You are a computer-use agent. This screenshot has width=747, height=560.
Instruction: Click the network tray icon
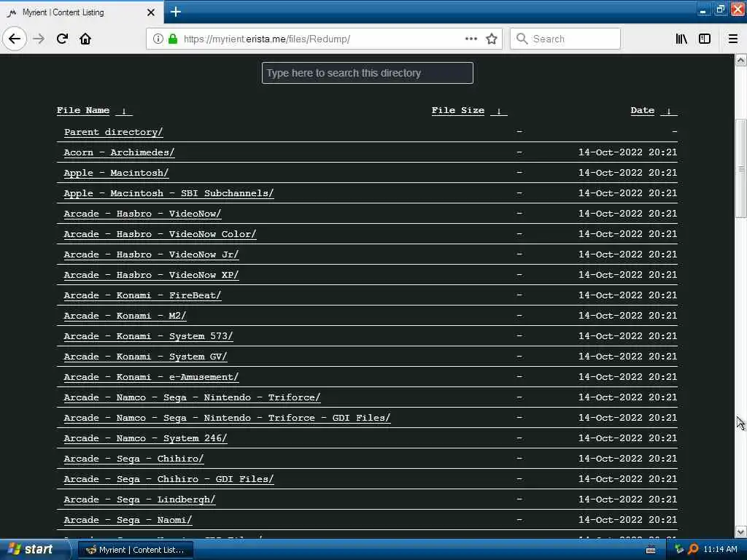[679, 550]
